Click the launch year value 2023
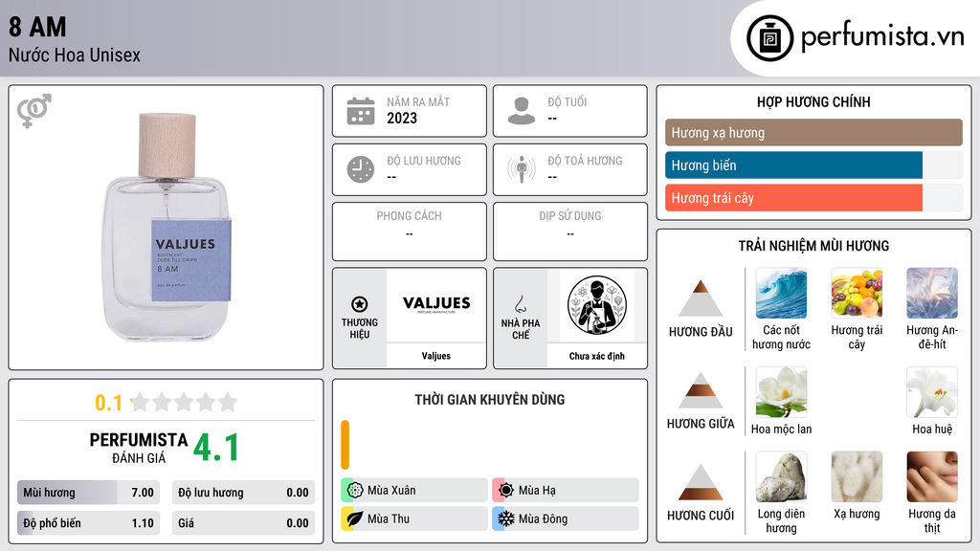The height and width of the screenshot is (551, 980). pos(402,118)
